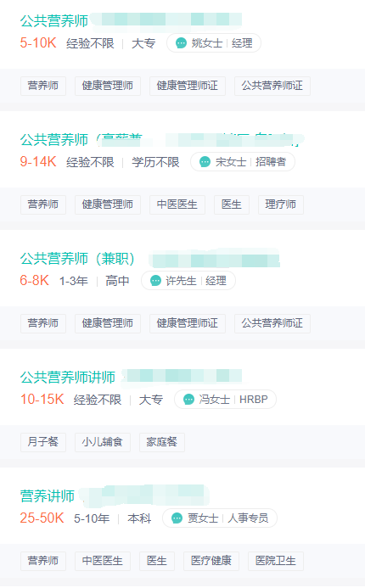
Task: Open the 公共营养师（兼职）job listing
Action: [x=77, y=259]
